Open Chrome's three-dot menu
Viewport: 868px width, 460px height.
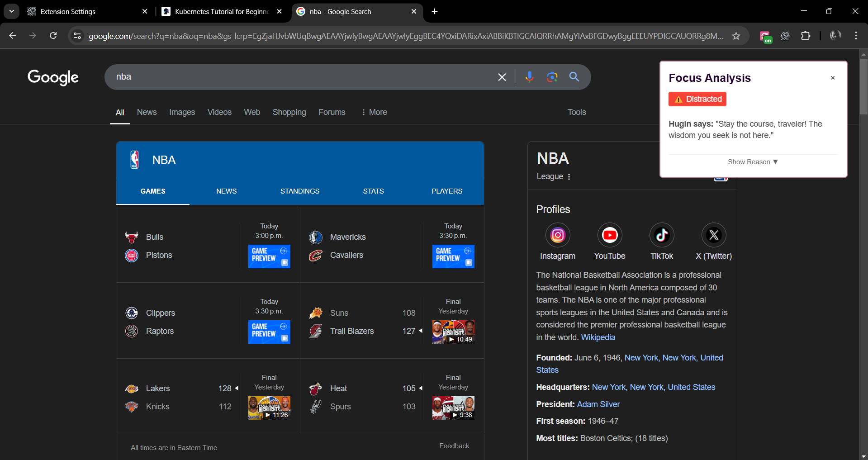click(x=856, y=36)
